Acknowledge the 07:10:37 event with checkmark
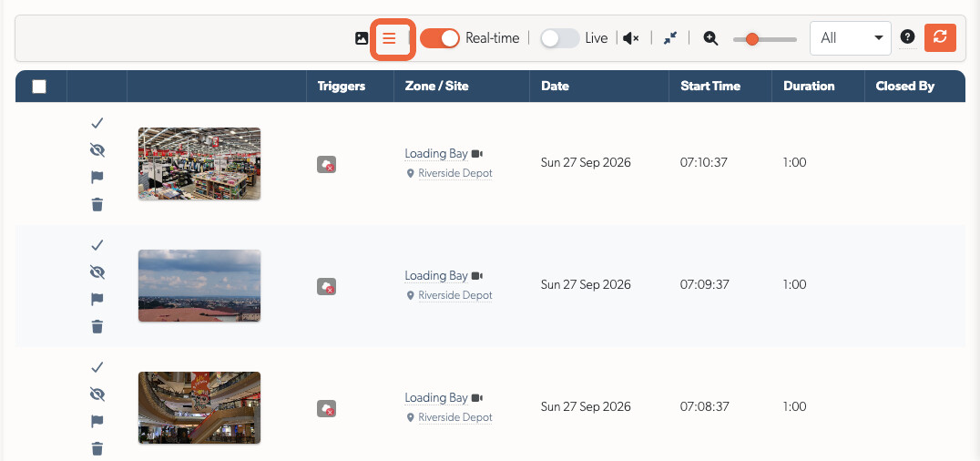The height and width of the screenshot is (461, 980). coord(97,123)
